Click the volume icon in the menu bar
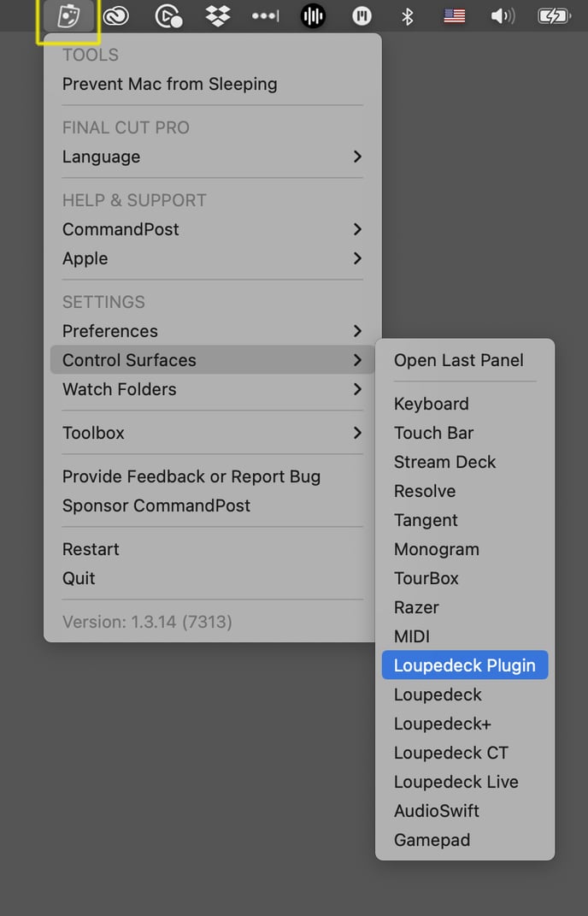This screenshot has width=588, height=916. point(503,15)
